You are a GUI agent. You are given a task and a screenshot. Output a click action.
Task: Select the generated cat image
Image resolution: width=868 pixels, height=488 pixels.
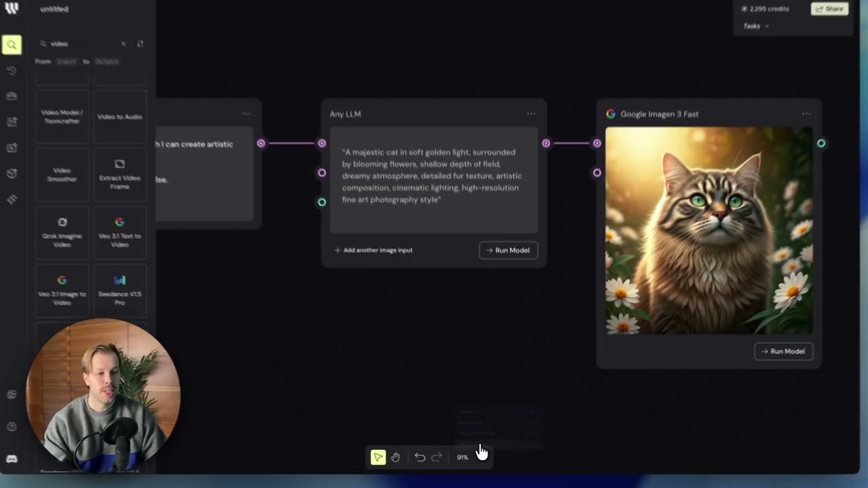[709, 230]
